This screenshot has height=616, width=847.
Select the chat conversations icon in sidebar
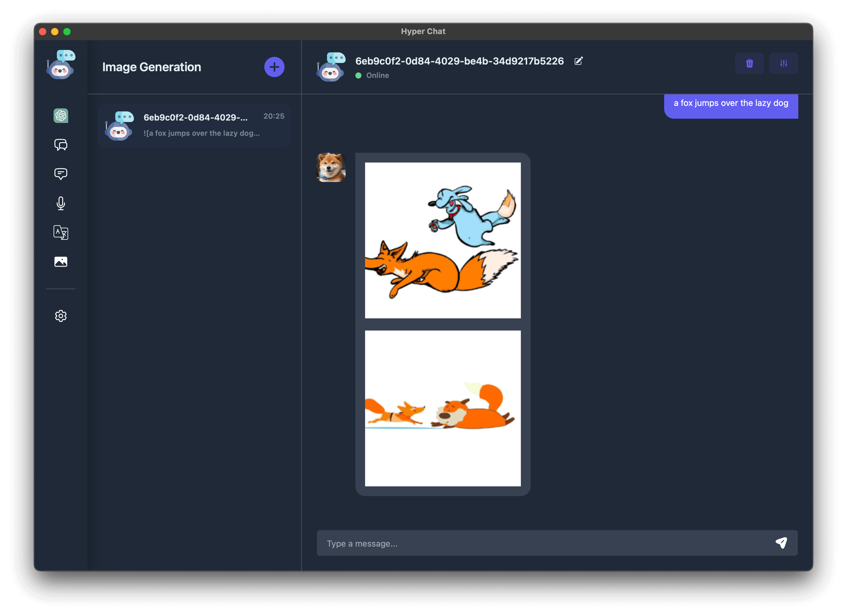(61, 145)
